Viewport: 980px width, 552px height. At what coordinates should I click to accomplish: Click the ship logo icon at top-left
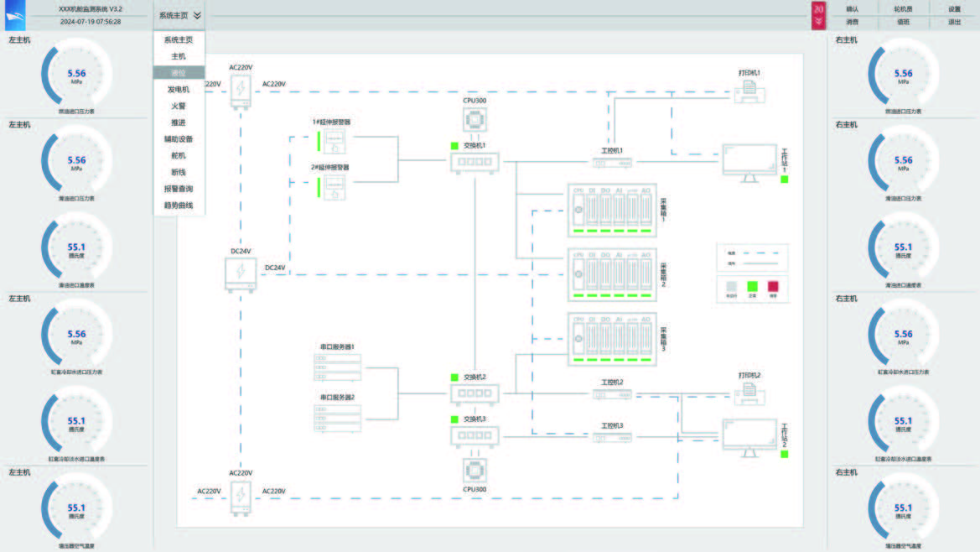(x=15, y=15)
